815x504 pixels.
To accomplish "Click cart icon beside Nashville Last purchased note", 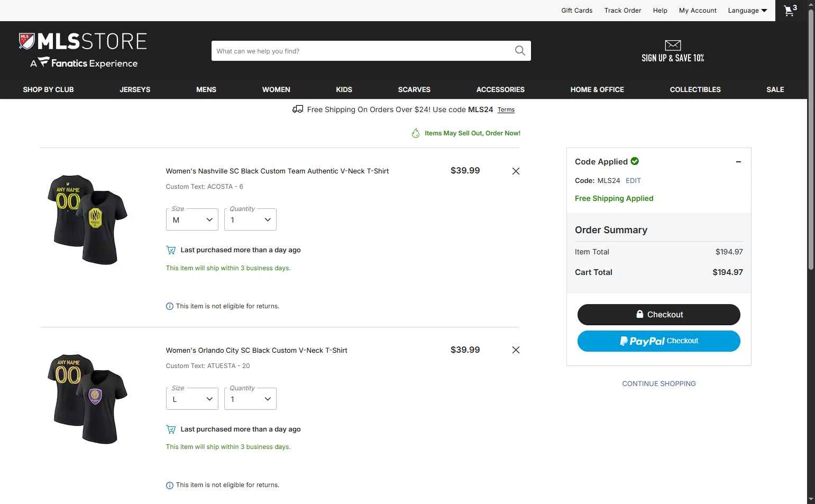I will (x=170, y=250).
